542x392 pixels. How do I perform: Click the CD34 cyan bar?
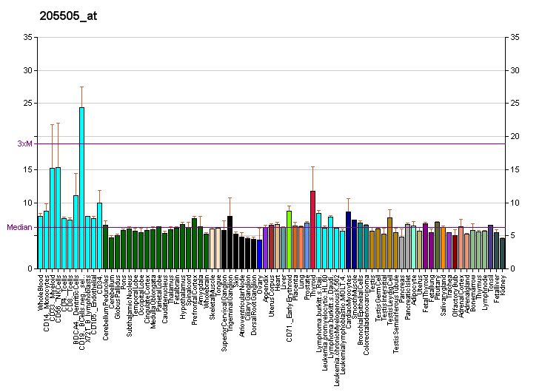click(99, 235)
